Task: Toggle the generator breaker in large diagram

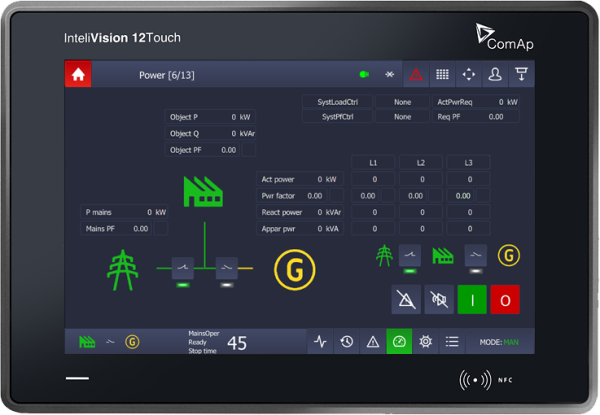Action: click(227, 268)
